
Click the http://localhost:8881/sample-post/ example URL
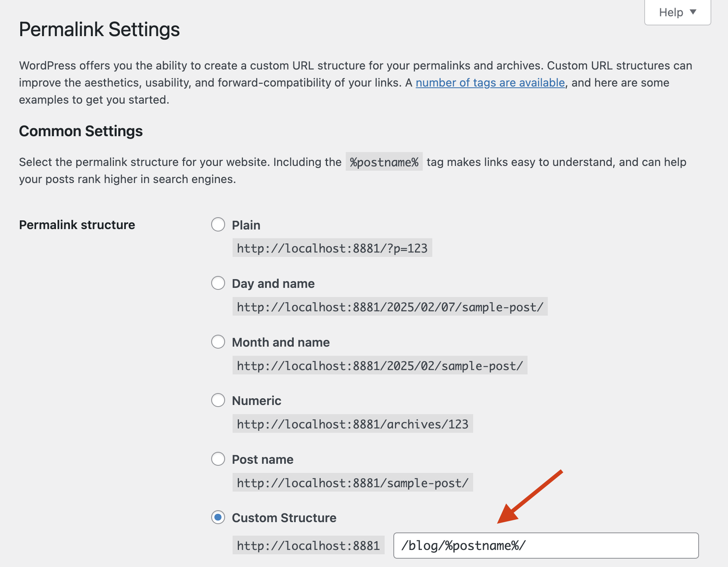353,483
